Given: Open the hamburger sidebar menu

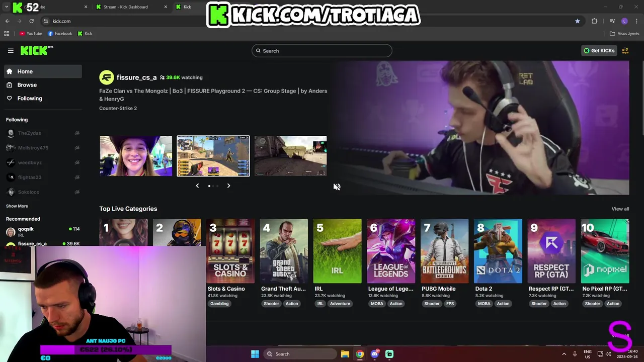Looking at the screenshot, I should [x=11, y=51].
